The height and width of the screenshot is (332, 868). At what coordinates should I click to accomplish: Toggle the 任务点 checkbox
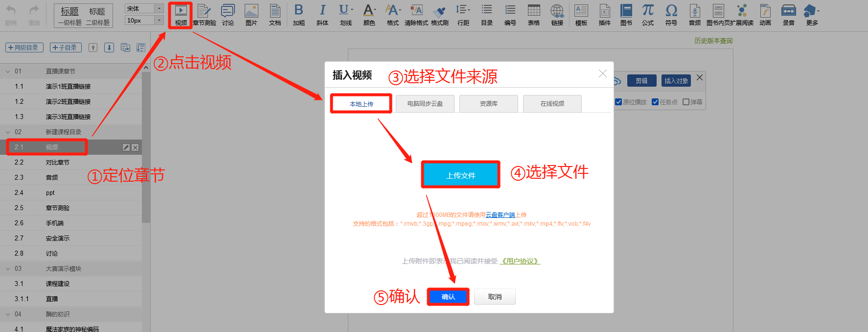pyautogui.click(x=655, y=102)
